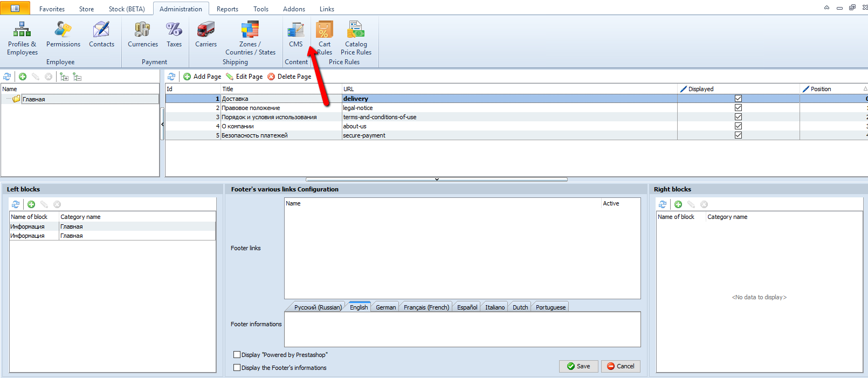Expand the Главная category tree node
868x378 pixels.
(x=8, y=99)
